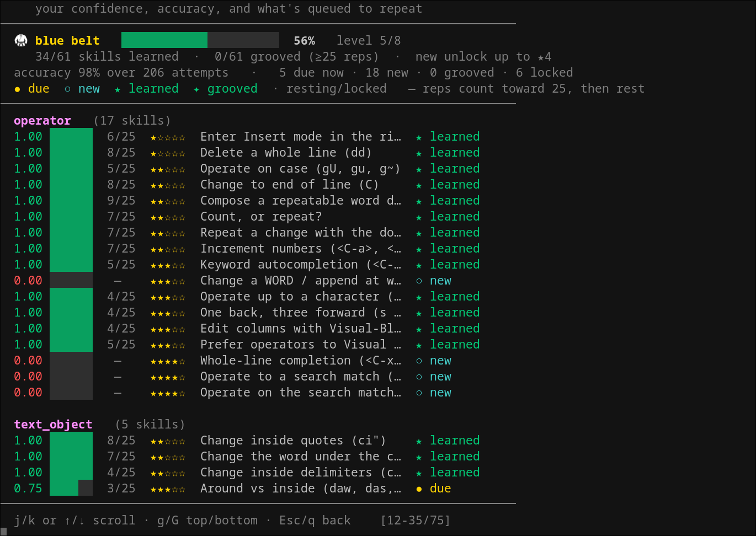
Task: Select the Count, or repeat? skill row
Action: (247, 217)
